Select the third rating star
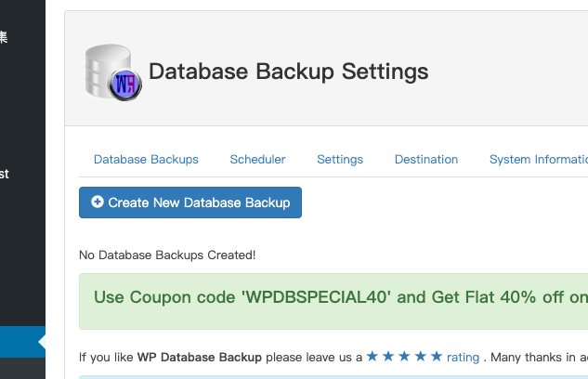588x379 pixels. 404,356
